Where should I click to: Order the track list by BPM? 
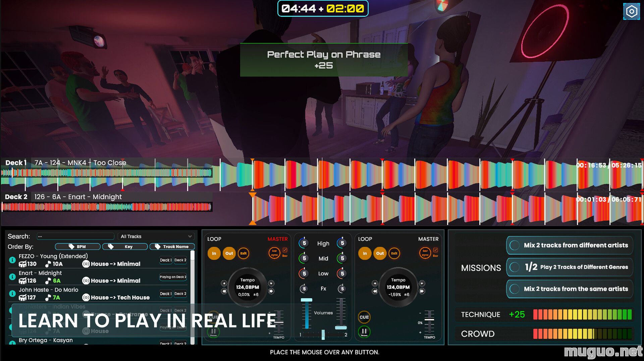77,247
